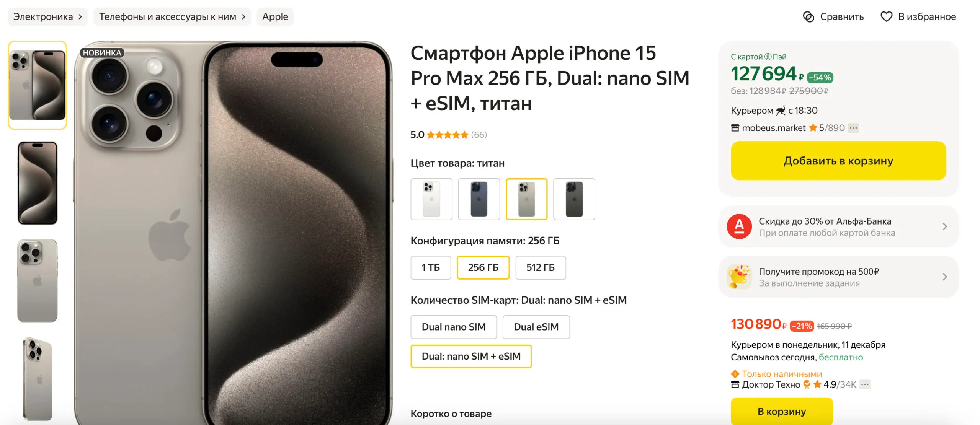Open the Apple breadcrumb link
This screenshot has height=425, width=980.
275,17
